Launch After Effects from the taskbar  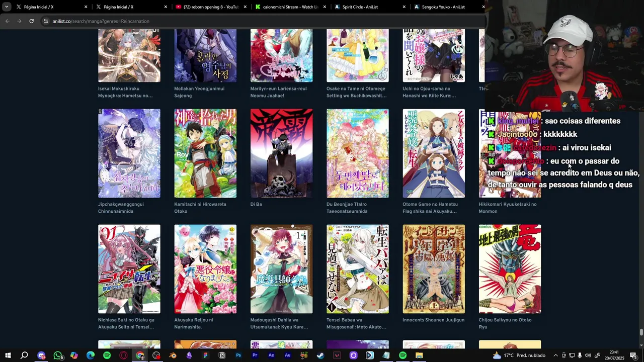271,355
